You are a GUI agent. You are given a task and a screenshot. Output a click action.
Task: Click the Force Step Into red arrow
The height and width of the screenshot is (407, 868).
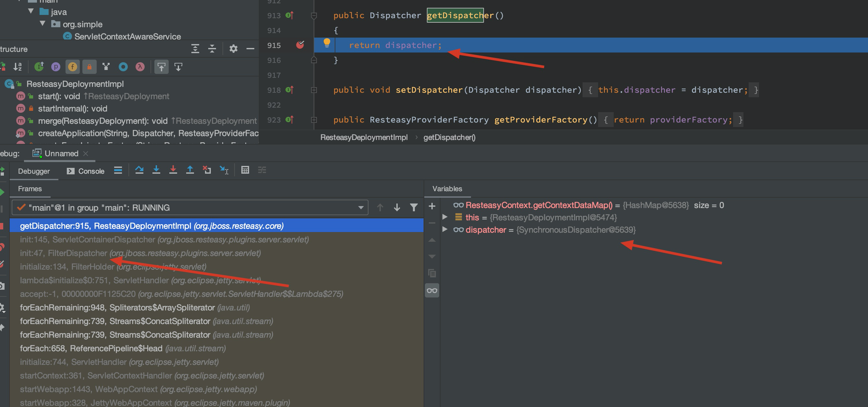pyautogui.click(x=173, y=170)
